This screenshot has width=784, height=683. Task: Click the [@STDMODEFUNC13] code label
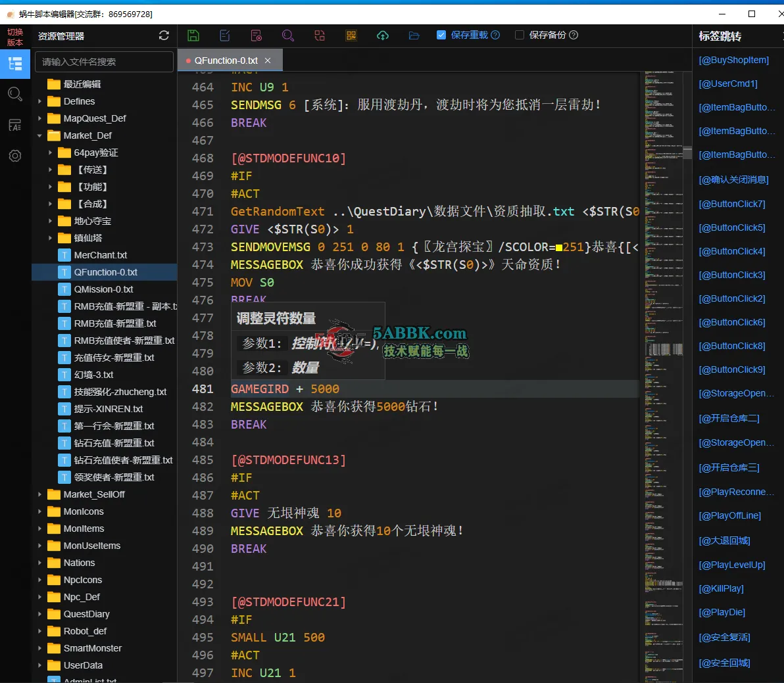point(289,459)
